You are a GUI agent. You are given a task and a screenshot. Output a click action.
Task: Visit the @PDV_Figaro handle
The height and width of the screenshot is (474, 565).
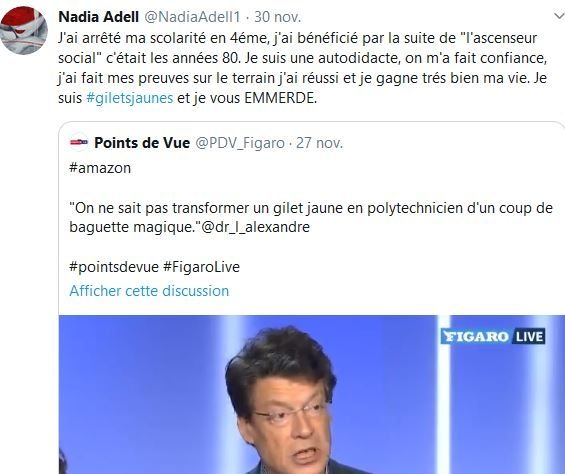click(240, 143)
